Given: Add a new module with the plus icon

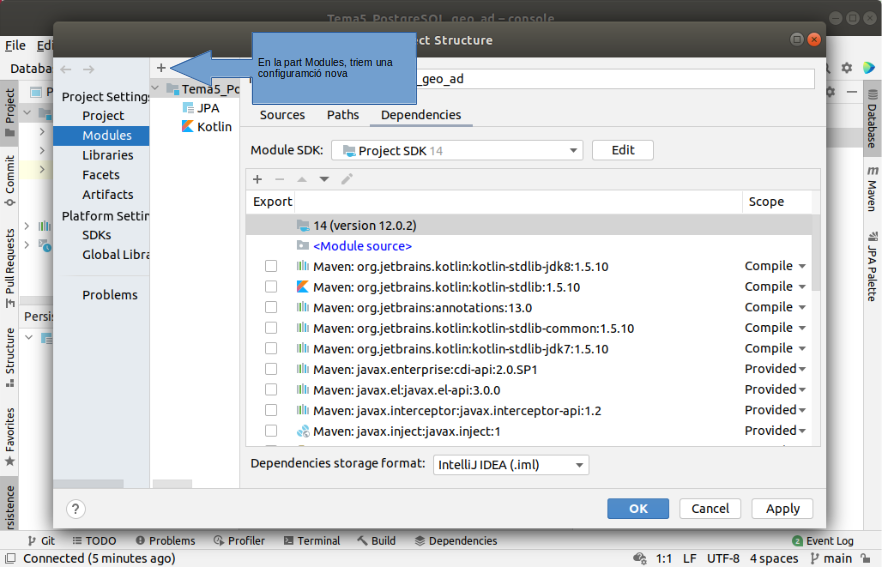Looking at the screenshot, I should (x=161, y=68).
